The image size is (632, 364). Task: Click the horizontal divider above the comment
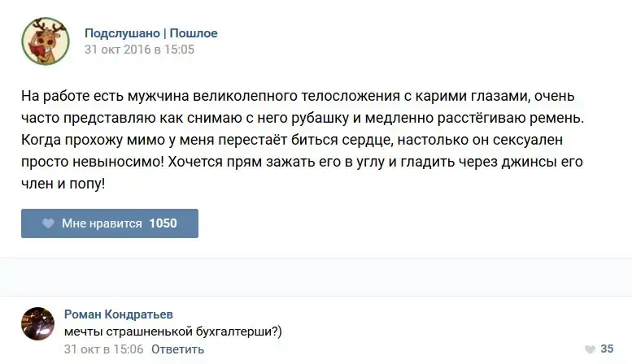[316, 259]
